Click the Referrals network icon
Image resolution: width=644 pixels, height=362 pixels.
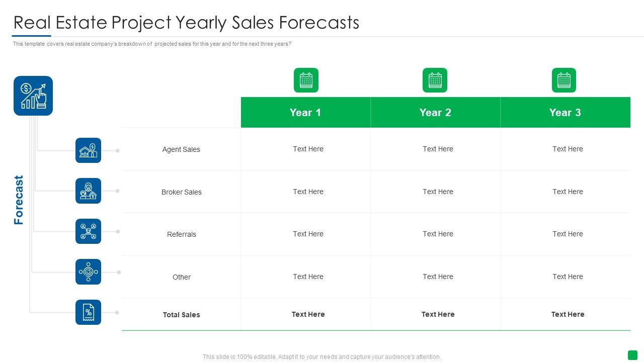click(88, 231)
